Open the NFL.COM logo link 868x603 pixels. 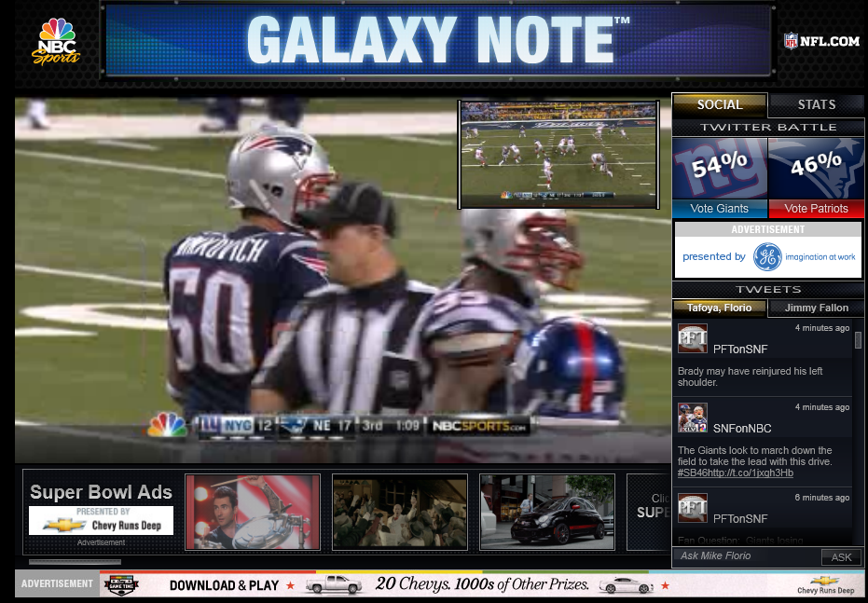coord(821,41)
